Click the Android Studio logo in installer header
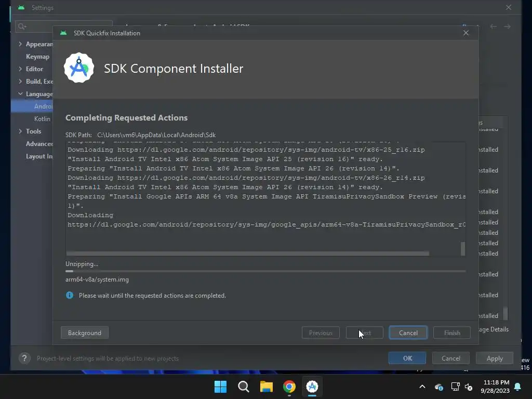This screenshot has height=399, width=532. point(79,68)
